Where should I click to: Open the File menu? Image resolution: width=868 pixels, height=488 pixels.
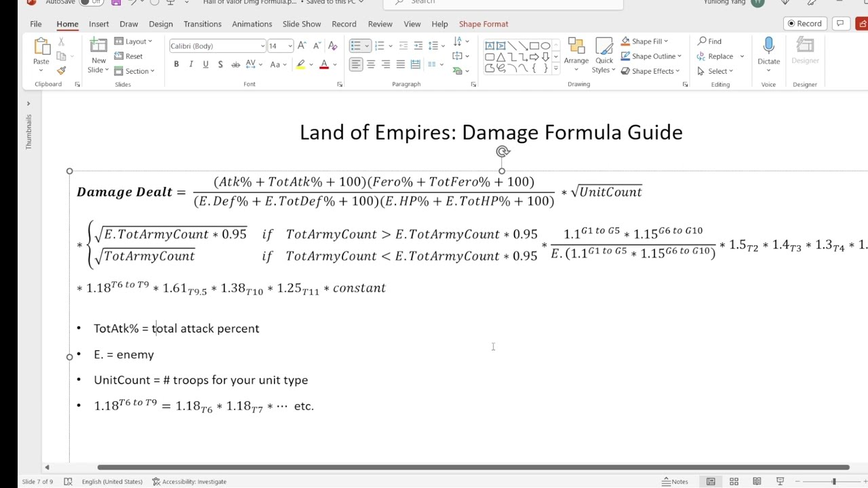[x=35, y=24]
